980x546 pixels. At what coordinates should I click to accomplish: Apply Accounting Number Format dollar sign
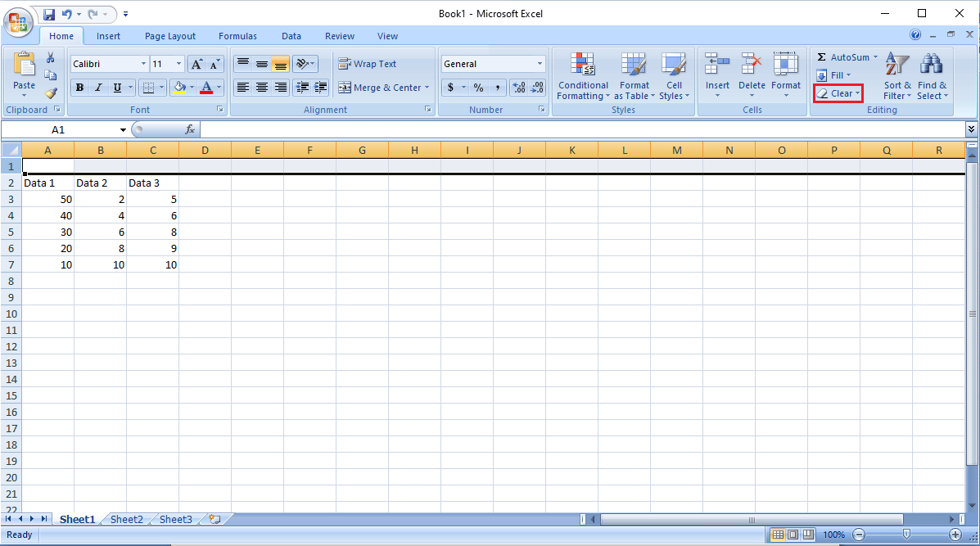[x=450, y=88]
